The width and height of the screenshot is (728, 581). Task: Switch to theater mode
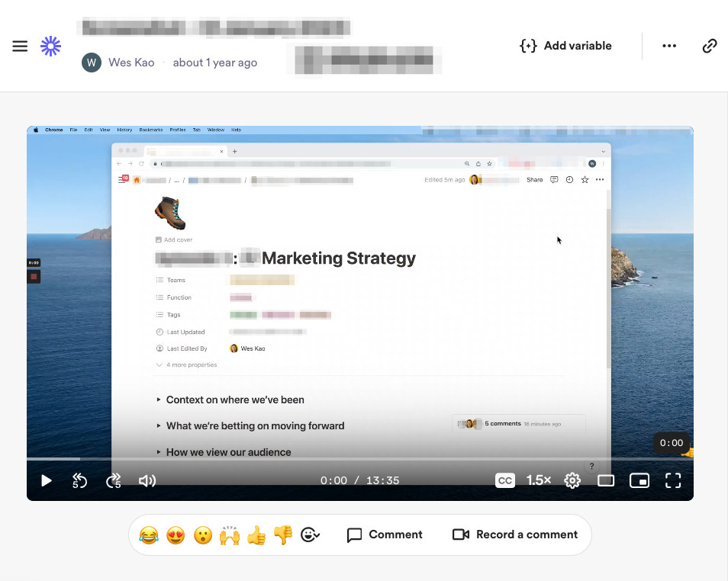pos(606,481)
